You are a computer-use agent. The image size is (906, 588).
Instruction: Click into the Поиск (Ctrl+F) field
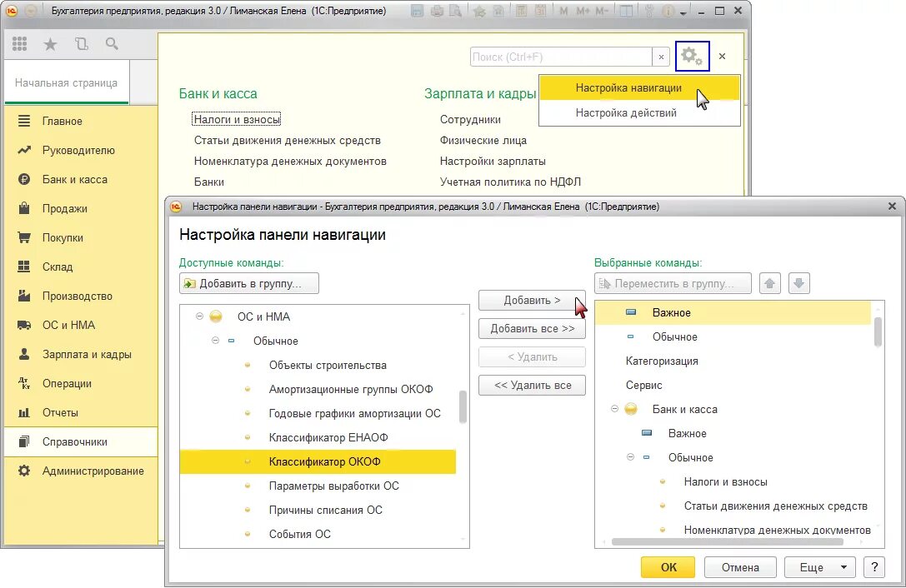pos(561,57)
